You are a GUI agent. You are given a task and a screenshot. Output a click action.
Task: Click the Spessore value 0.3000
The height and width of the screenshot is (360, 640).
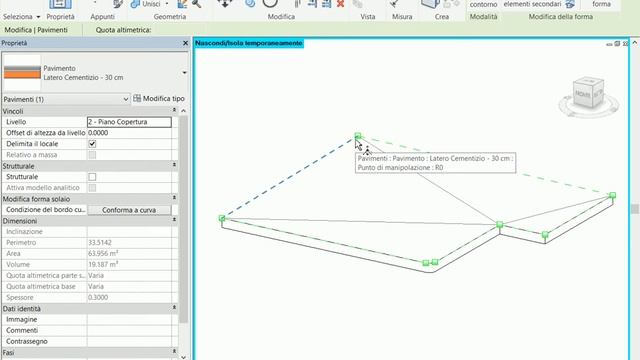click(x=98, y=298)
